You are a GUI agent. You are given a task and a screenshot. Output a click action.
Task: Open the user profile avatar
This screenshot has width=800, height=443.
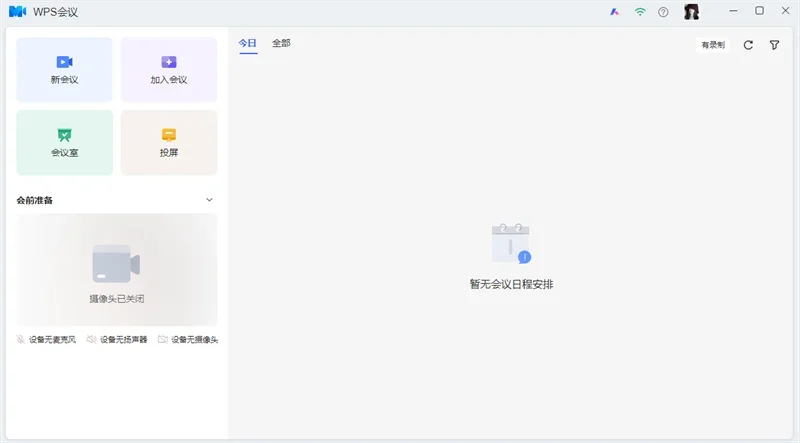[x=691, y=12]
